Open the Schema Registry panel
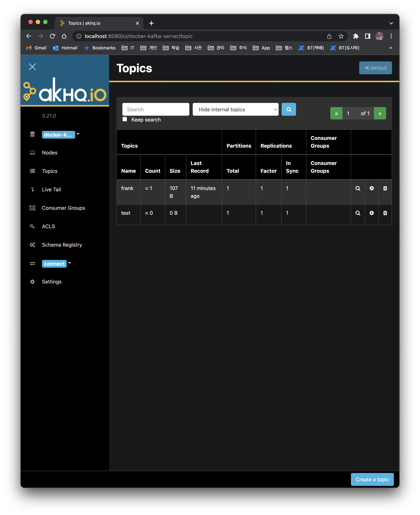Viewport: 420px width, 515px height. 62,245
